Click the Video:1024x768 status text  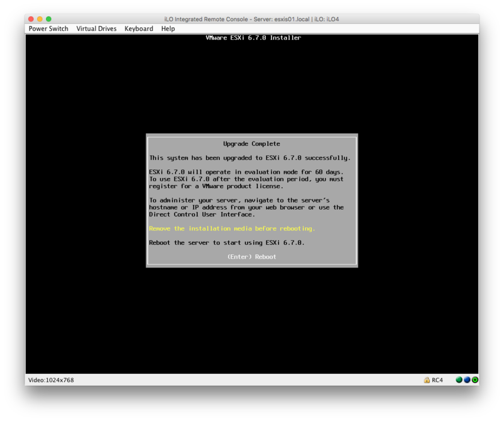point(51,380)
